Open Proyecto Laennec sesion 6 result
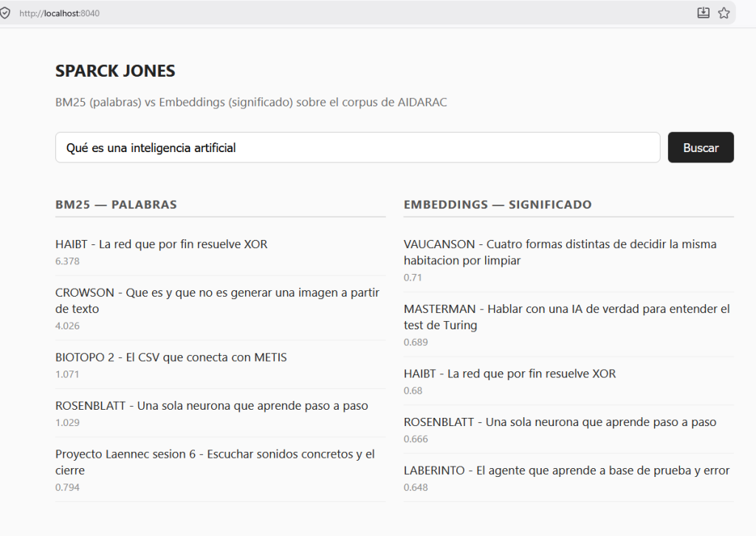This screenshot has width=756, height=536. (x=215, y=461)
